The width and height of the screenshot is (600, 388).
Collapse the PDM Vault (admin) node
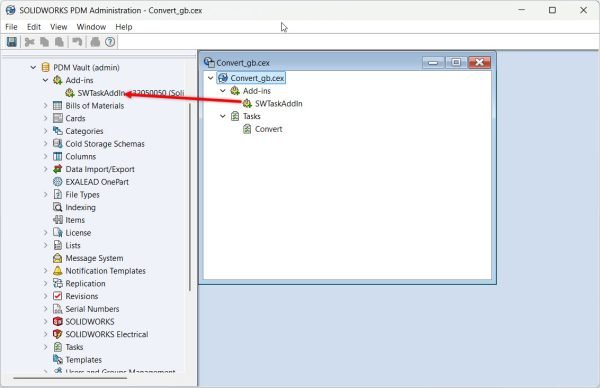click(33, 67)
